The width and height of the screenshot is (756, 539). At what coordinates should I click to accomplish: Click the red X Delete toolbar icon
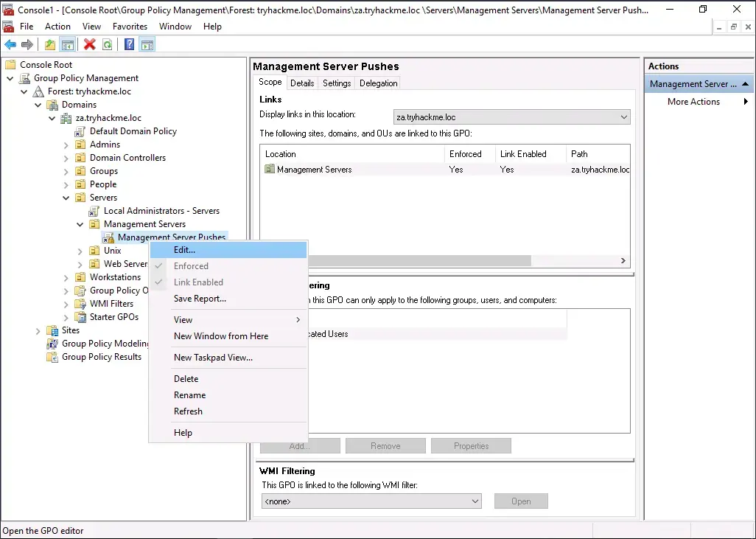(x=90, y=45)
